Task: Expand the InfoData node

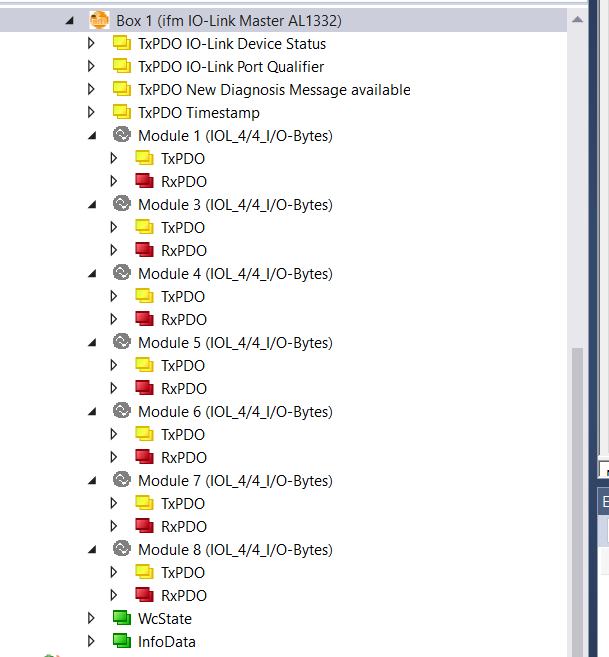Action: (x=91, y=641)
